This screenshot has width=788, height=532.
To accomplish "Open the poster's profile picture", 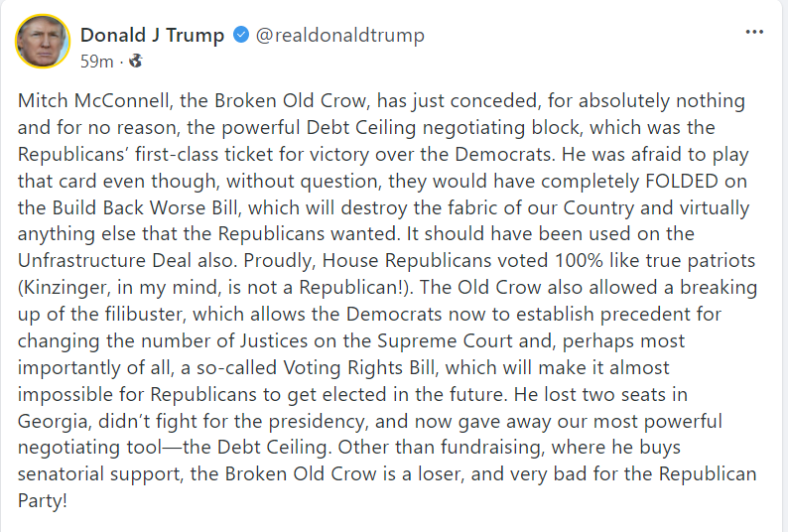I will [x=43, y=43].
